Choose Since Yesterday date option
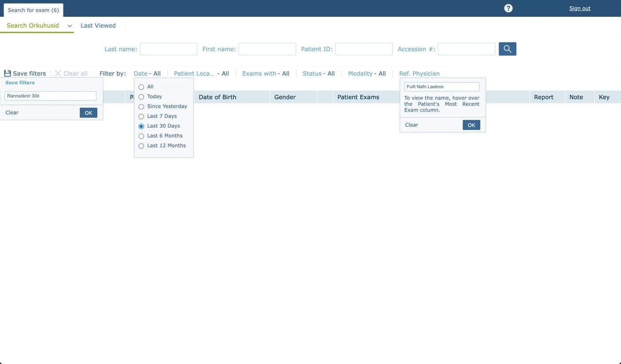 (x=141, y=107)
